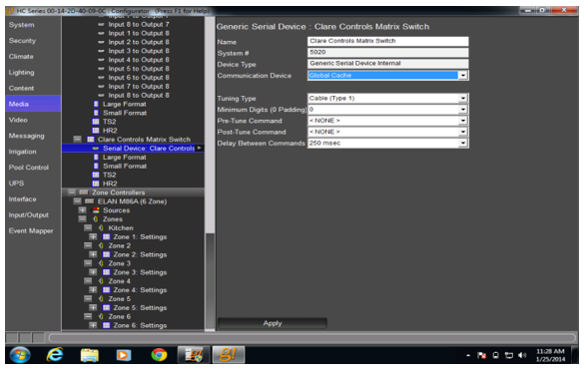Open File Explorer from taskbar
588x370 pixels.
tap(90, 355)
